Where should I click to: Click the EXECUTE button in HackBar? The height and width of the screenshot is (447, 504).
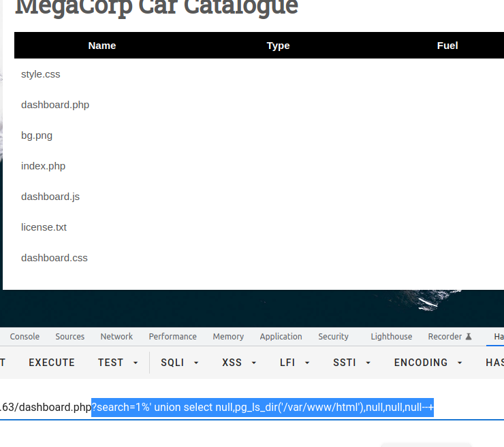(52, 363)
